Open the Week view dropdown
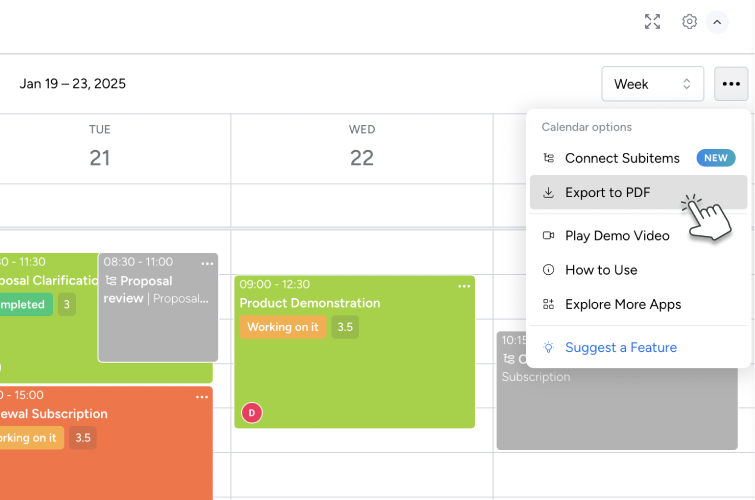The width and height of the screenshot is (755, 500). (x=652, y=84)
